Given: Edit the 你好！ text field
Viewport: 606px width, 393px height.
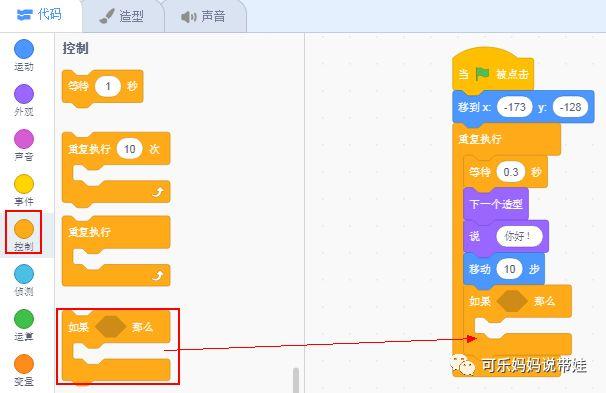Looking at the screenshot, I should coord(519,236).
